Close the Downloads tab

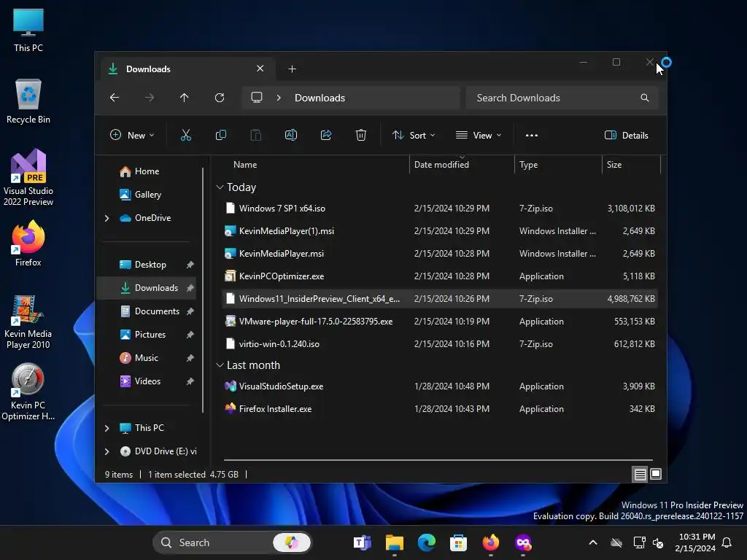click(260, 69)
